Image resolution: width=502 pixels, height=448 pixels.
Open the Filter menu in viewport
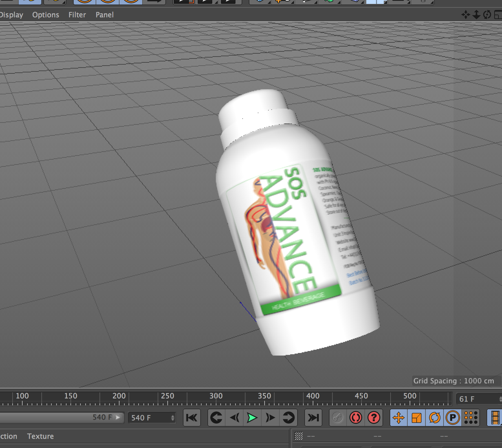pos(77,15)
